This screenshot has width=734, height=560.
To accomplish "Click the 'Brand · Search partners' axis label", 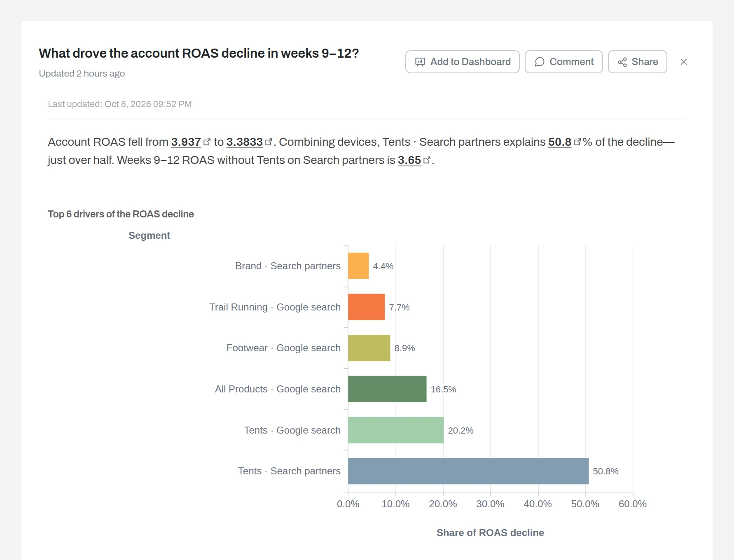I will [288, 266].
